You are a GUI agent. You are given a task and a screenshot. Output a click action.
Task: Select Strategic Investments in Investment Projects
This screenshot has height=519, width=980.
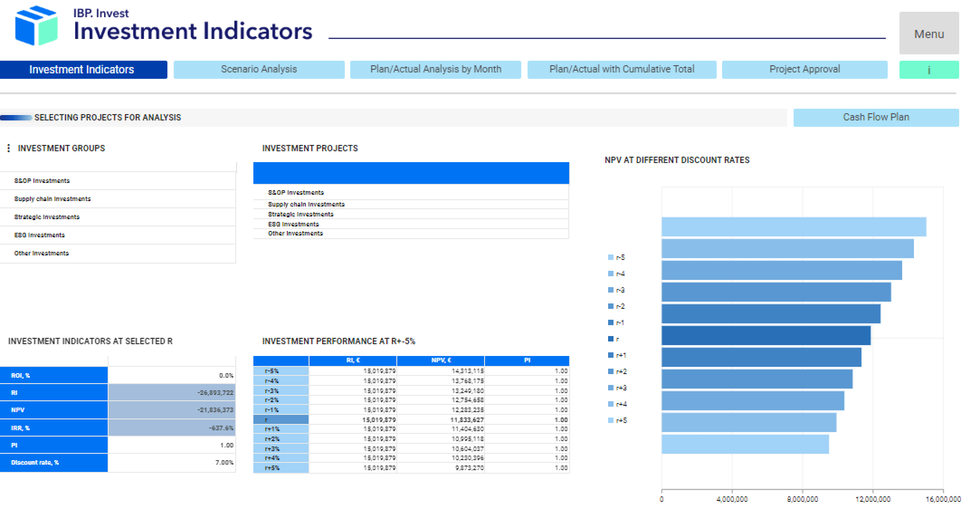coord(300,214)
